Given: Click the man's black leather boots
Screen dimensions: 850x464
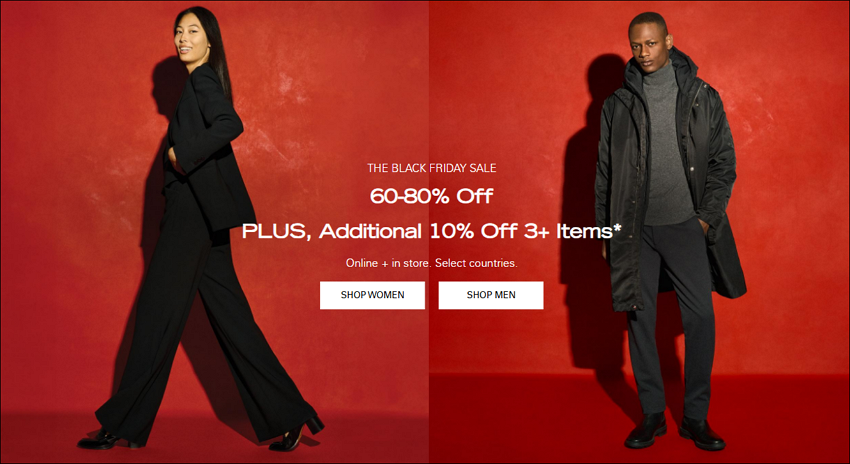Looking at the screenshot, I should tap(674, 432).
